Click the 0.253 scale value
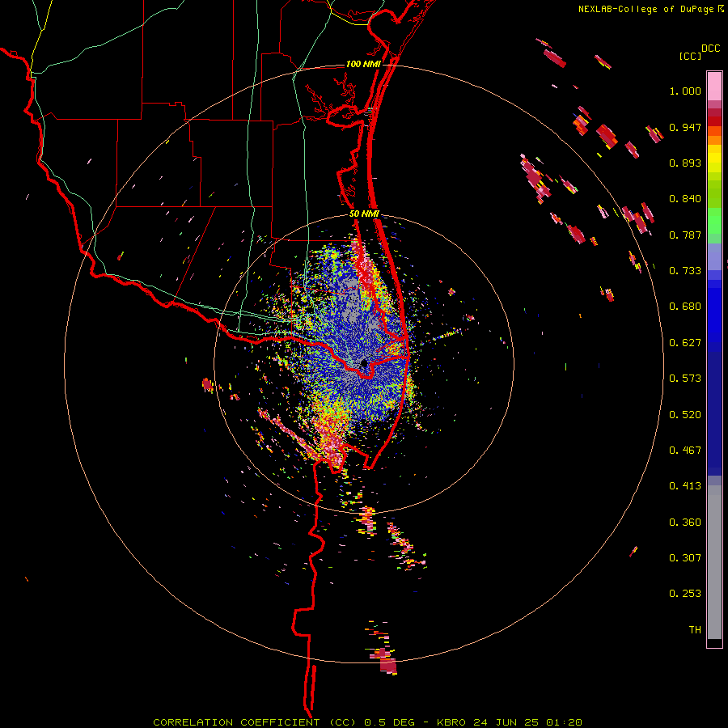 (685, 594)
